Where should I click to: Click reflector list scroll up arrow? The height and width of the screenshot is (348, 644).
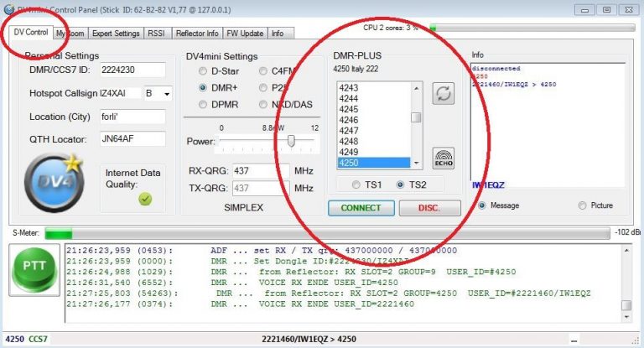coord(417,88)
